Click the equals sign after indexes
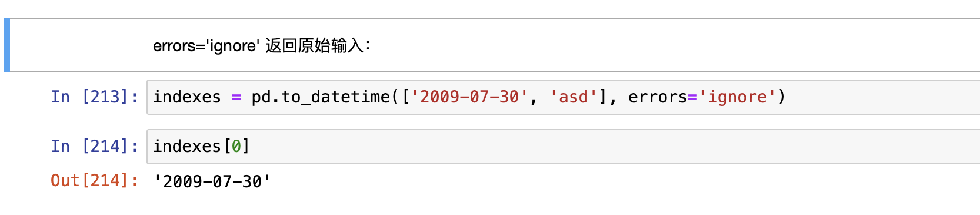Screen dimensions: 980x215 (236, 97)
